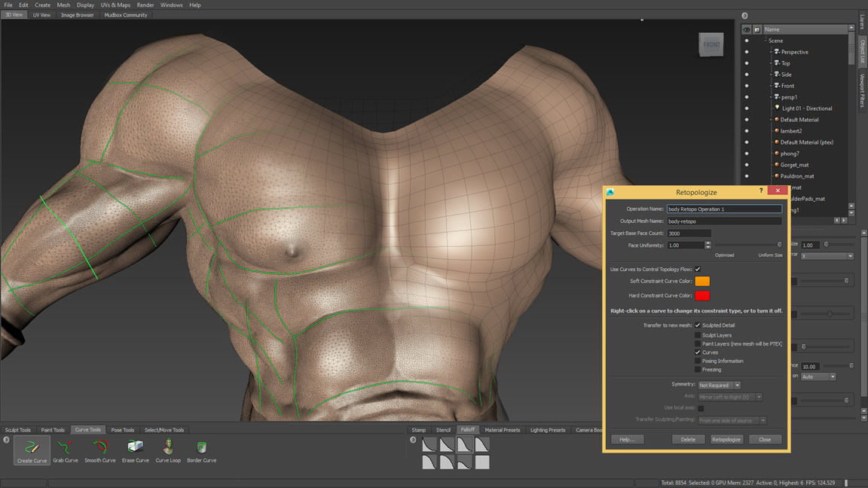
Task: Open the UVs & Maps menu
Action: coord(115,5)
